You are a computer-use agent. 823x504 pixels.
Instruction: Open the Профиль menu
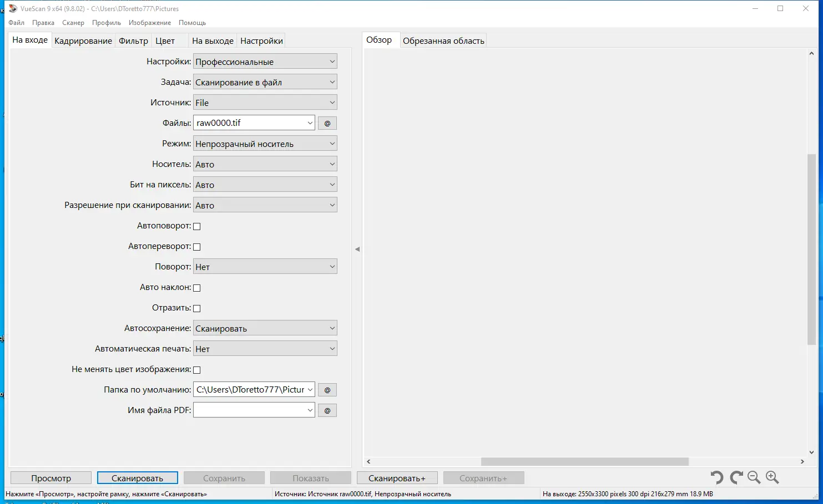point(107,23)
